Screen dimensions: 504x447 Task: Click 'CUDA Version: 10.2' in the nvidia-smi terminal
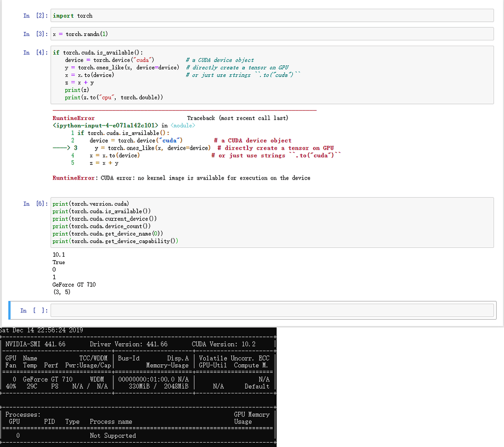[x=223, y=344]
